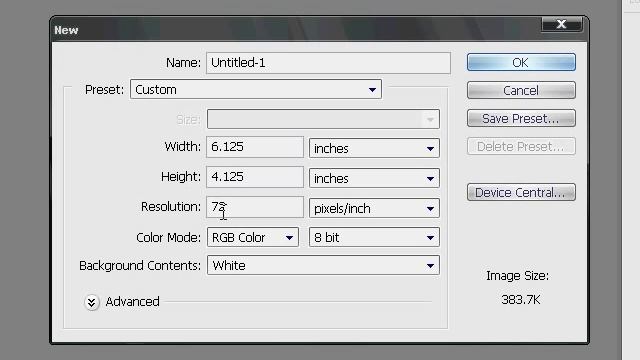
Task: Click the Width value field 6.125
Action: point(255,147)
